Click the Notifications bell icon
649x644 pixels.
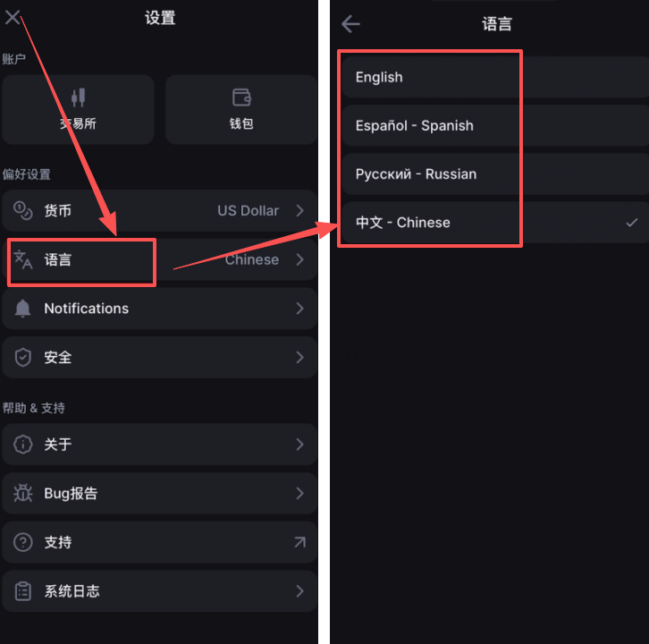click(x=22, y=309)
